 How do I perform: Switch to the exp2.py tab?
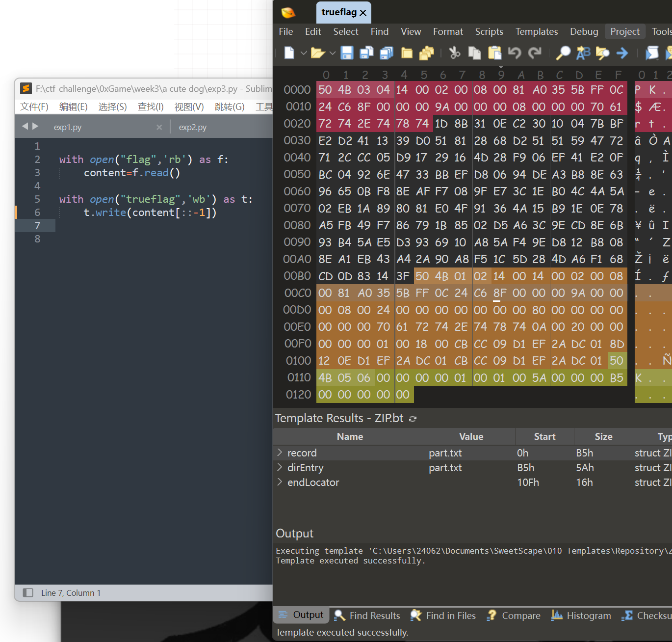192,127
